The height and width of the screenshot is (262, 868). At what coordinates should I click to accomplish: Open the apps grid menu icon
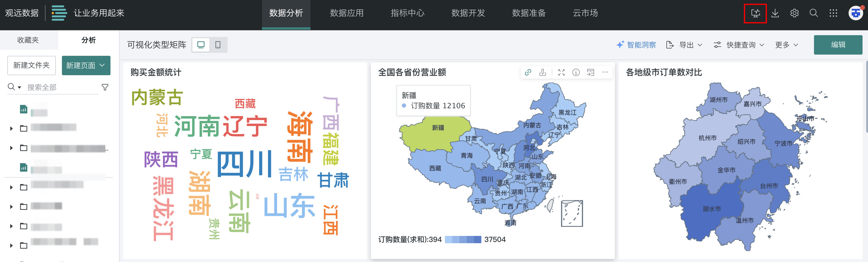pyautogui.click(x=833, y=13)
